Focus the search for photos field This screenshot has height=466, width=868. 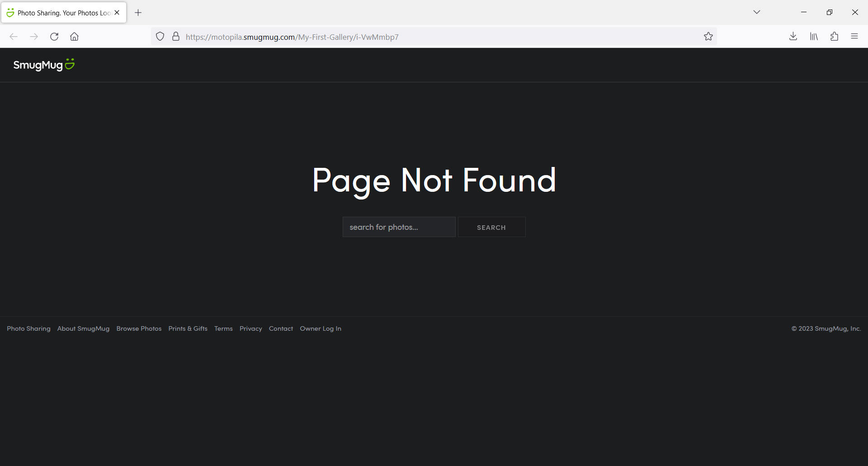tap(399, 227)
